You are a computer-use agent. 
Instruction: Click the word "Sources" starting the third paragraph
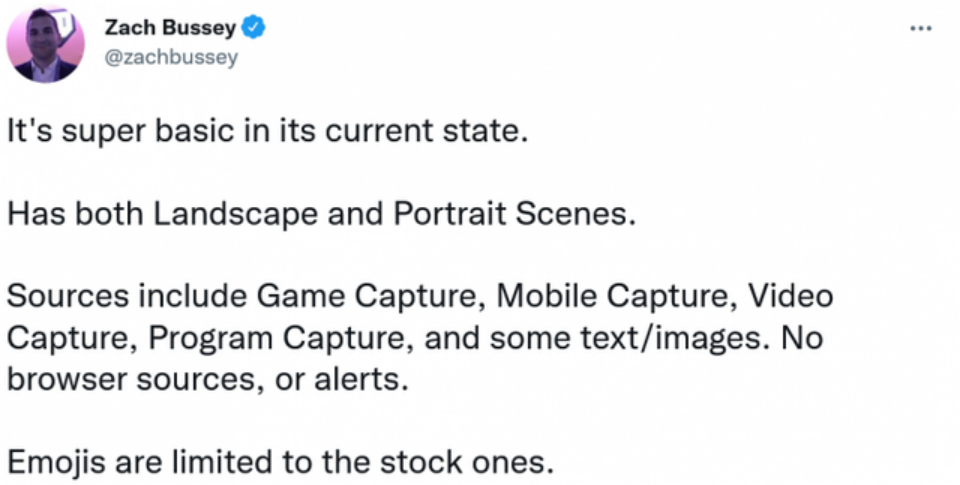67,297
